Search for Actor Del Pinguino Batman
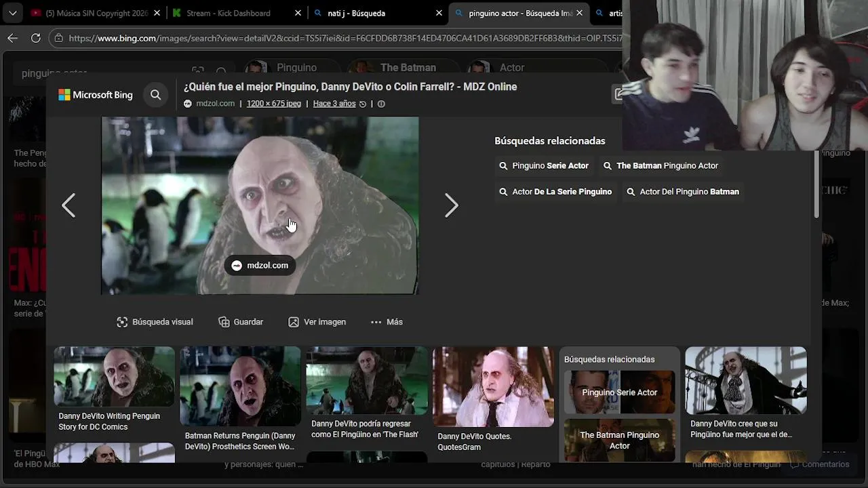The width and height of the screenshot is (868, 488). pos(683,192)
